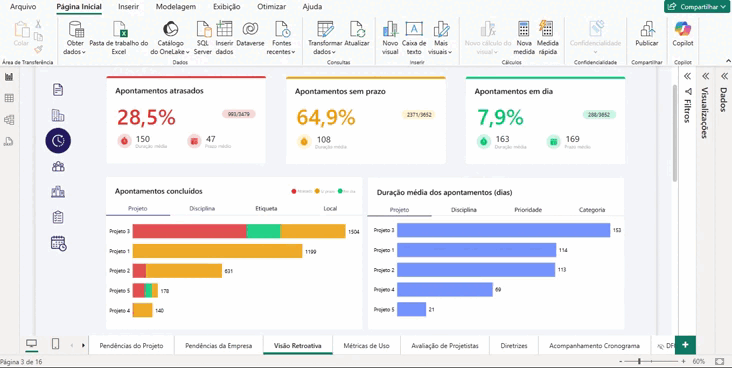Select Prioridade tab in Duração média chart

pyautogui.click(x=528, y=210)
